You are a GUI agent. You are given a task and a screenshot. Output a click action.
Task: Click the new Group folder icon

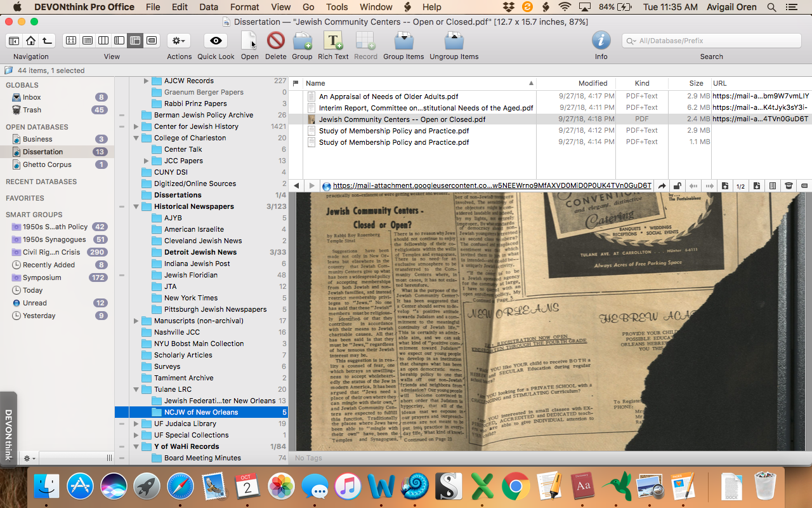tap(302, 41)
